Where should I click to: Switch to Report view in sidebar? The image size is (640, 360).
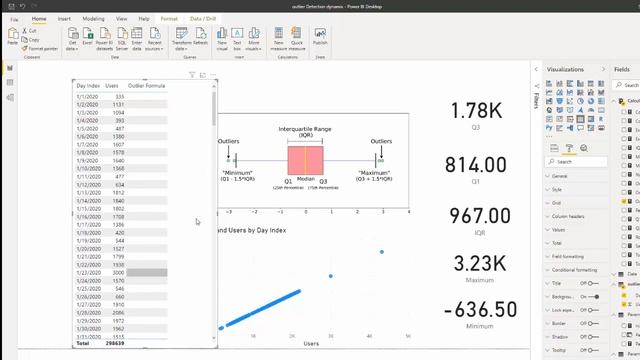[10, 68]
